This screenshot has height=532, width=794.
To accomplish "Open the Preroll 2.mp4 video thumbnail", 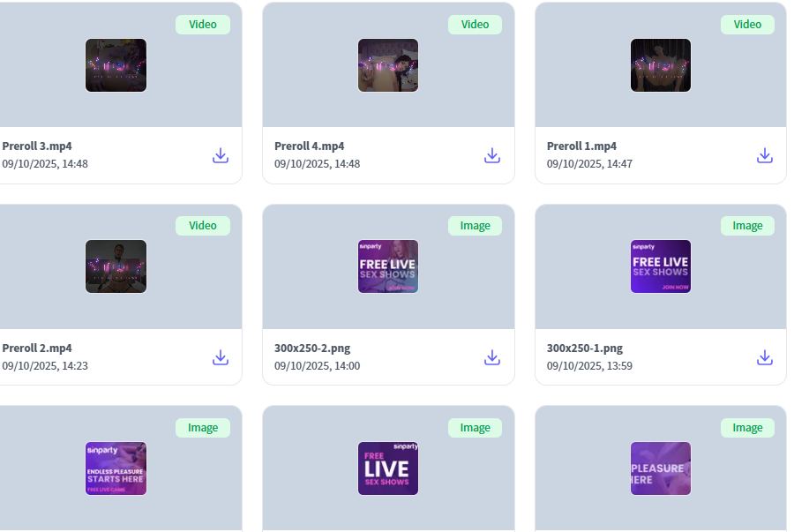I will (x=116, y=266).
